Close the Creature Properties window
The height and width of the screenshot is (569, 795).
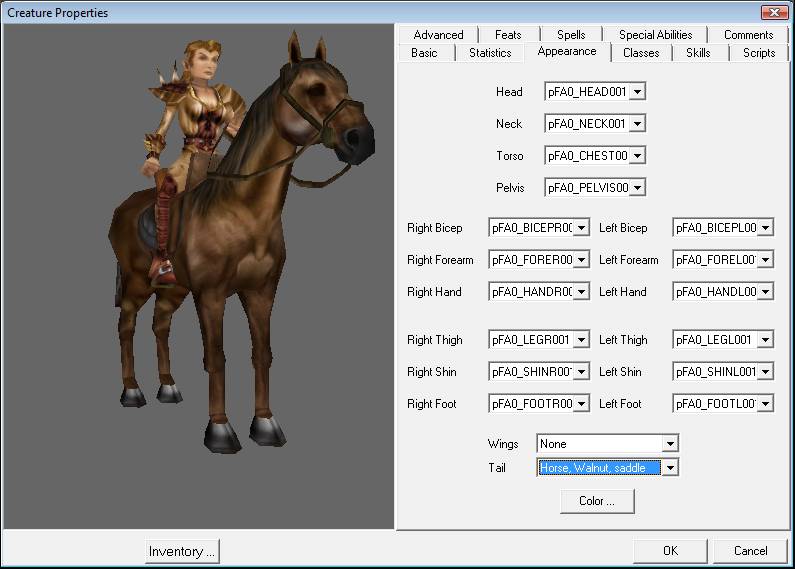[775, 12]
